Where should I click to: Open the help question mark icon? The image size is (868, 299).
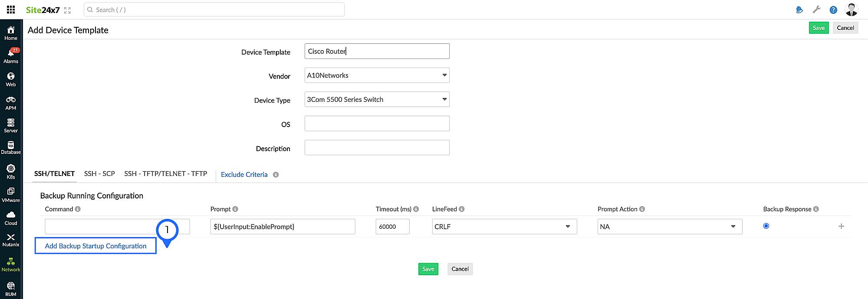click(x=833, y=10)
